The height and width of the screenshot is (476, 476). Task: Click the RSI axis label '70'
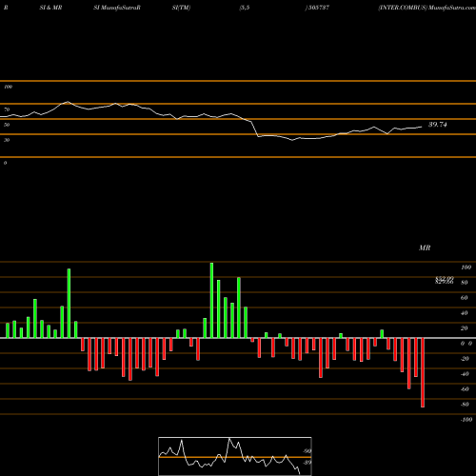[x=7, y=109]
